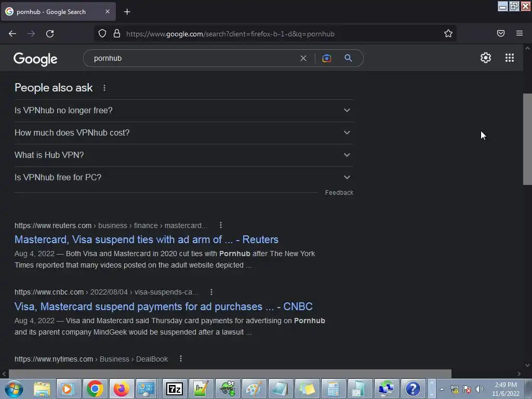Select the Google Search tab

pyautogui.click(x=58, y=11)
